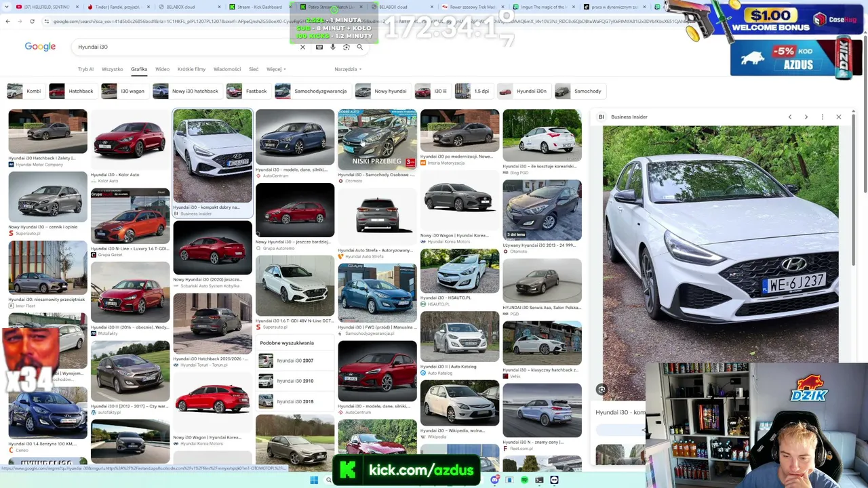Screen dimensions: 868x488
Task: Switch to Wideo results tab
Action: point(163,69)
